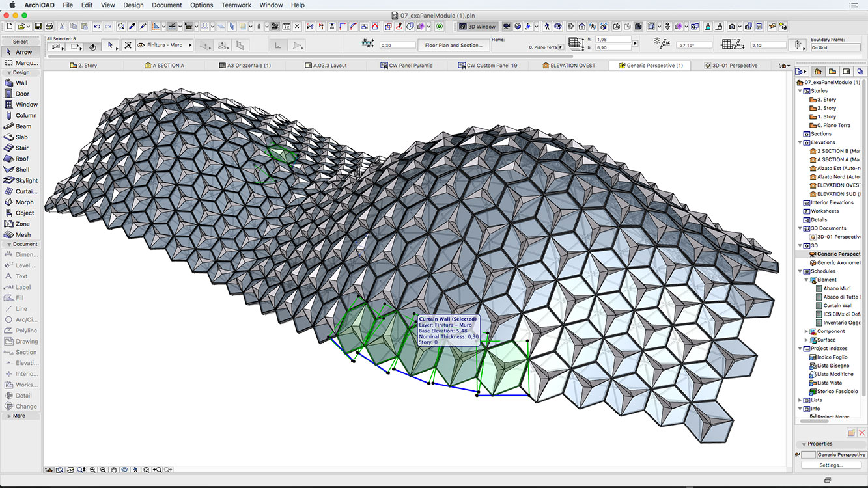Screen dimensions: 868x488
Task: Select the Morph tool in the toolbox
Action: [23, 202]
